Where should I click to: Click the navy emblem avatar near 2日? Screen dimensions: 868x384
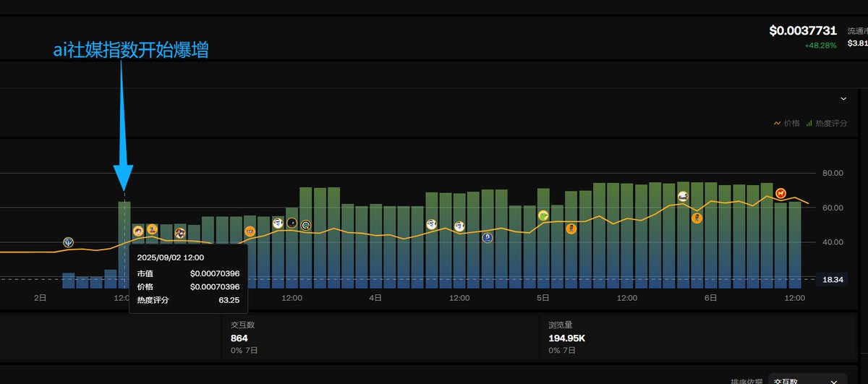68,242
